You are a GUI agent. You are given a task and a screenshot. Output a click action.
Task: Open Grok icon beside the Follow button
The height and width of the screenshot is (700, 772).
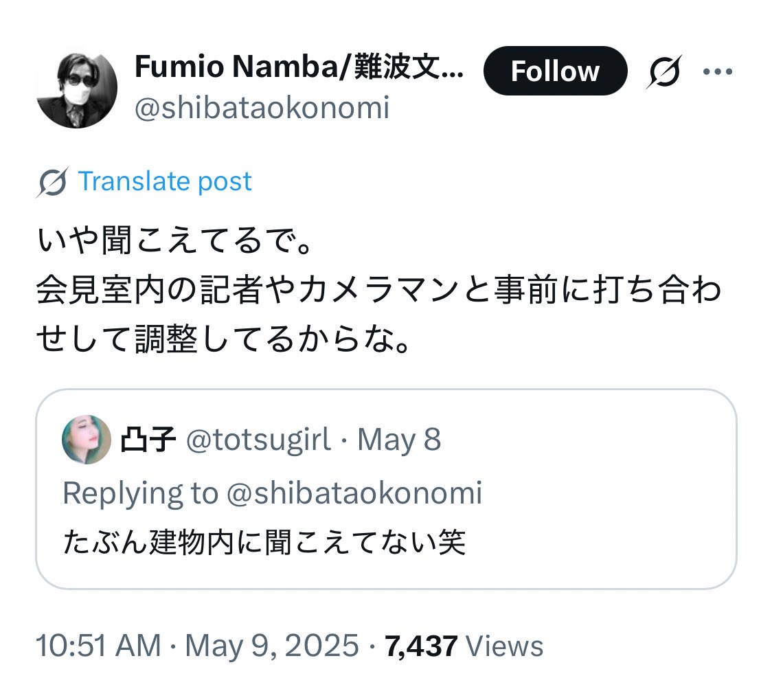(663, 71)
